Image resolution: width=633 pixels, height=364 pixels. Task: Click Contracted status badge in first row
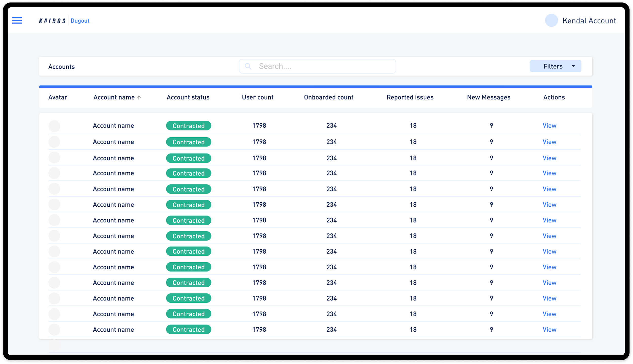[x=188, y=126]
